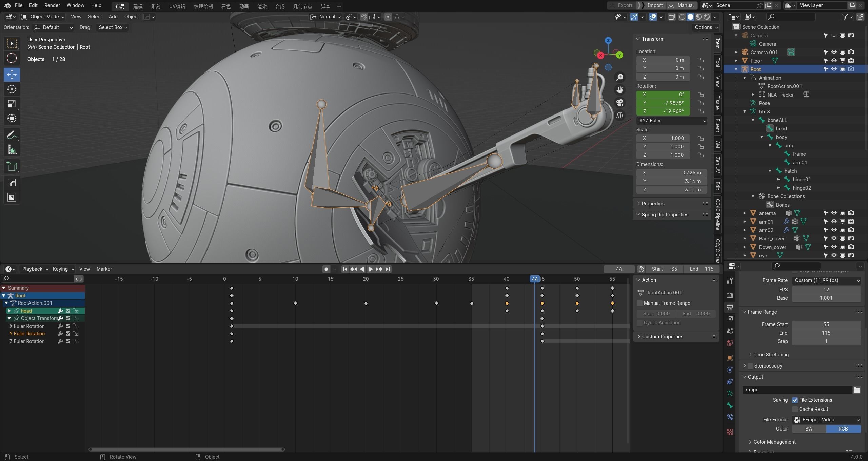868x461 pixels.
Task: Toggle X-ray display in viewport header
Action: pyautogui.click(x=671, y=17)
